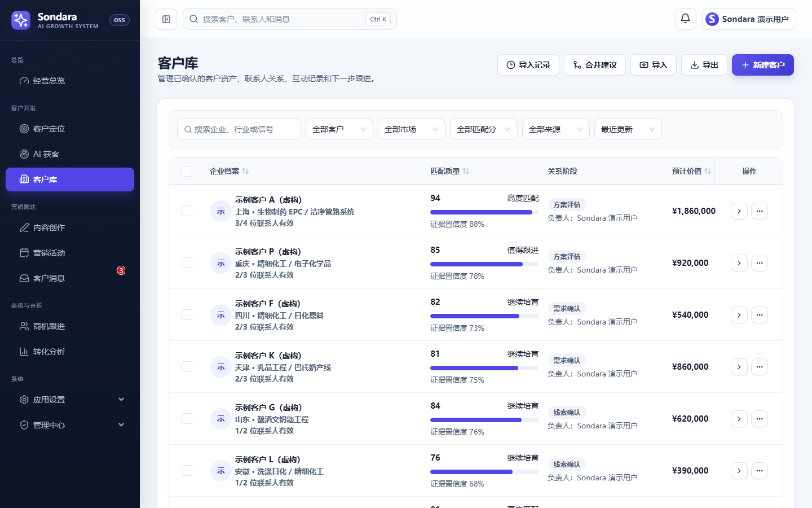The width and height of the screenshot is (812, 508).
Task: Click the 新建客户 button
Action: [763, 65]
